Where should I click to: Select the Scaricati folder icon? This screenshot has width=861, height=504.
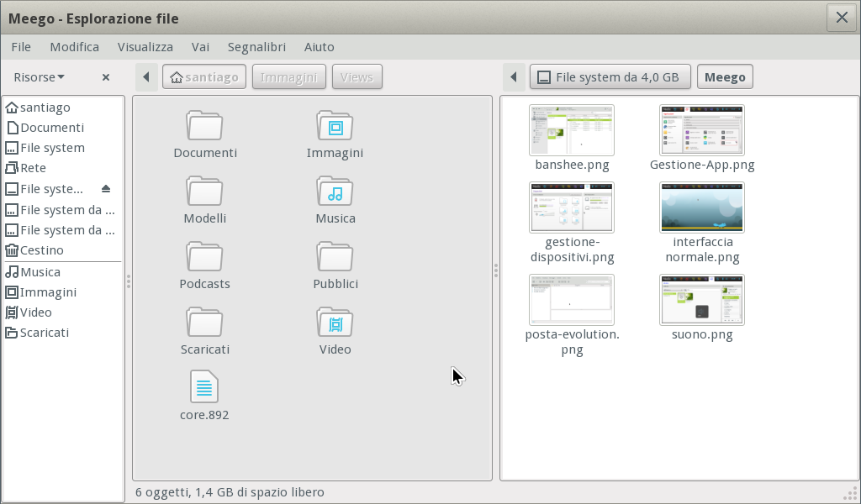pyautogui.click(x=204, y=323)
